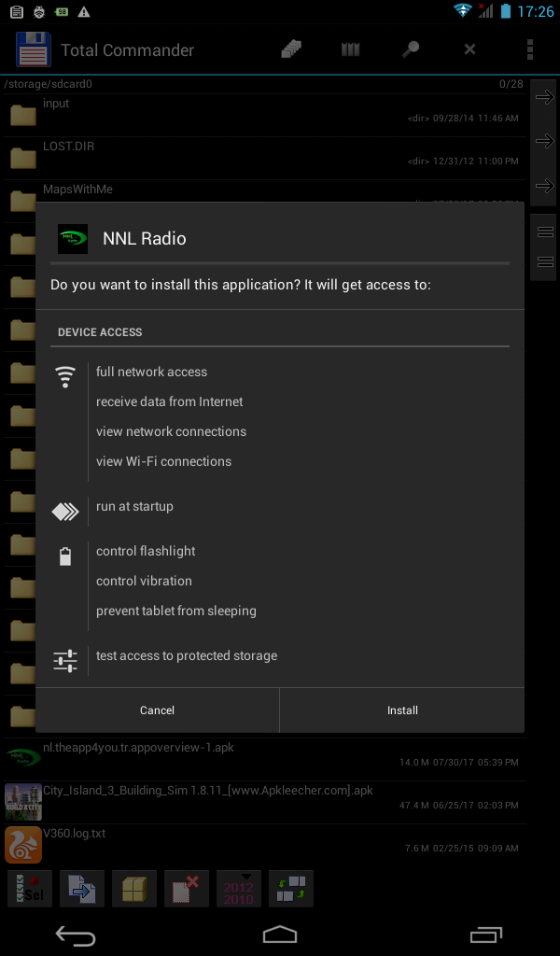Tap the 2012/2010 sort order icon
The width and height of the screenshot is (560, 956).
239,889
